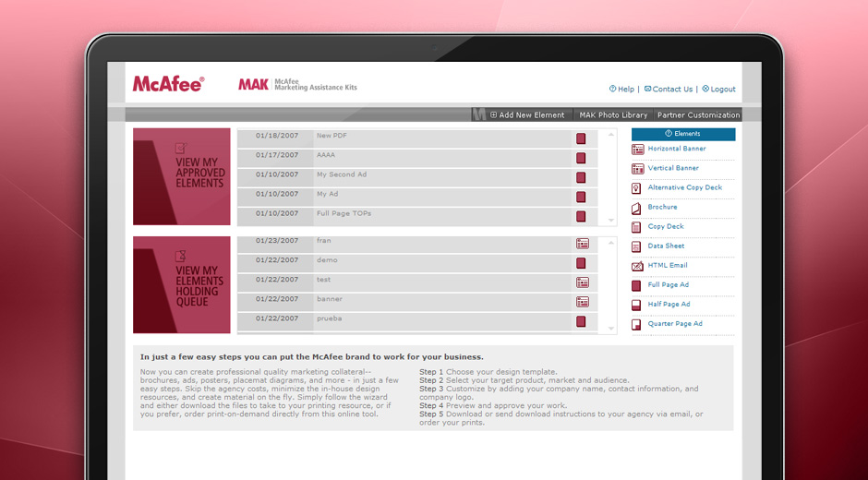Open the Brochure link
Image resolution: width=868 pixels, height=480 pixels.
pyautogui.click(x=662, y=207)
